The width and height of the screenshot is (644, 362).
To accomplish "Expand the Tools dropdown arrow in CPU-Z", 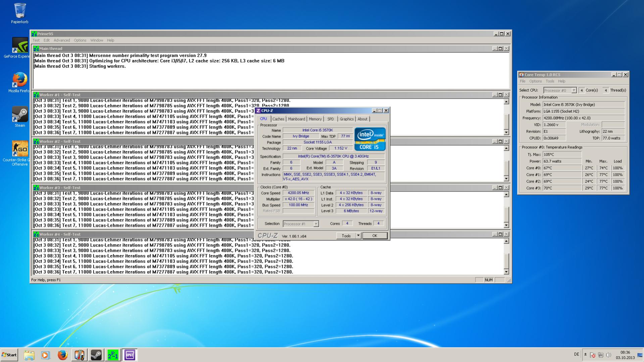I will pos(358,236).
